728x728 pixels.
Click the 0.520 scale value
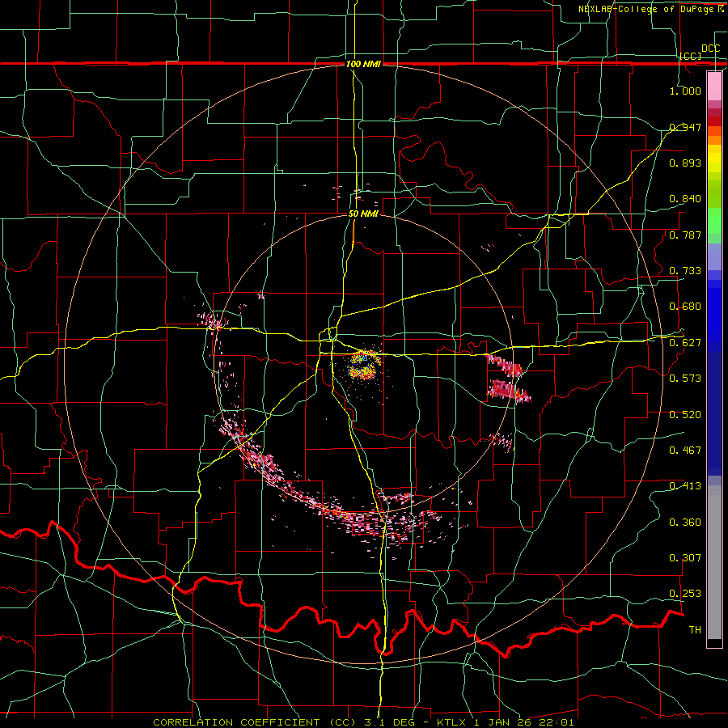click(685, 414)
